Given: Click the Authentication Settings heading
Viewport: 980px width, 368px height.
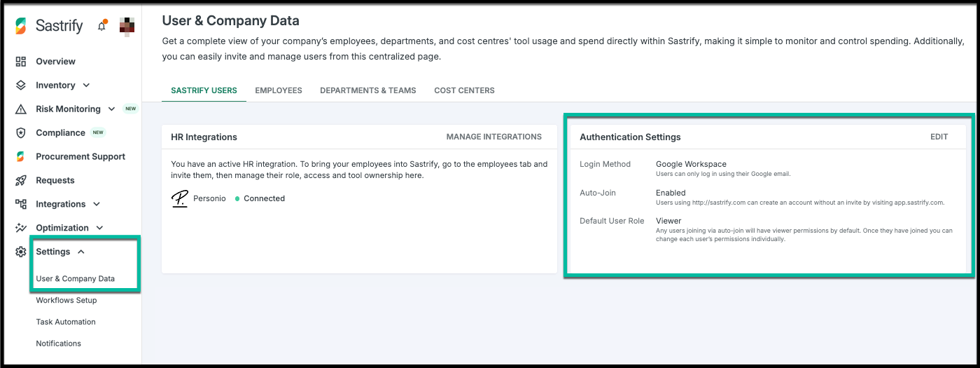Looking at the screenshot, I should pyautogui.click(x=630, y=137).
